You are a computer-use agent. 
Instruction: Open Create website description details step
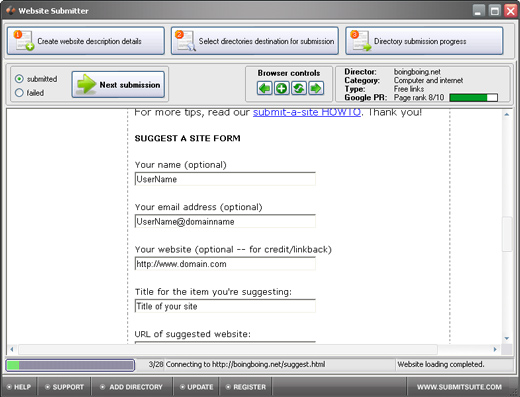[86, 41]
